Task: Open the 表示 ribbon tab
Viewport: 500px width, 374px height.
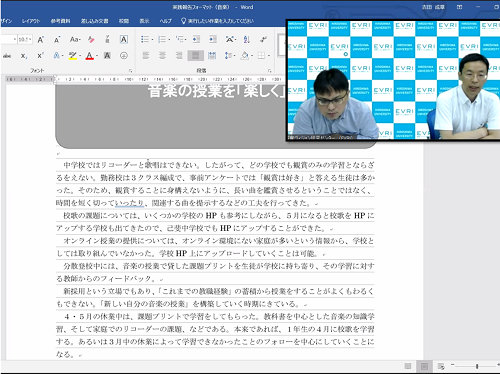Action: point(144,21)
